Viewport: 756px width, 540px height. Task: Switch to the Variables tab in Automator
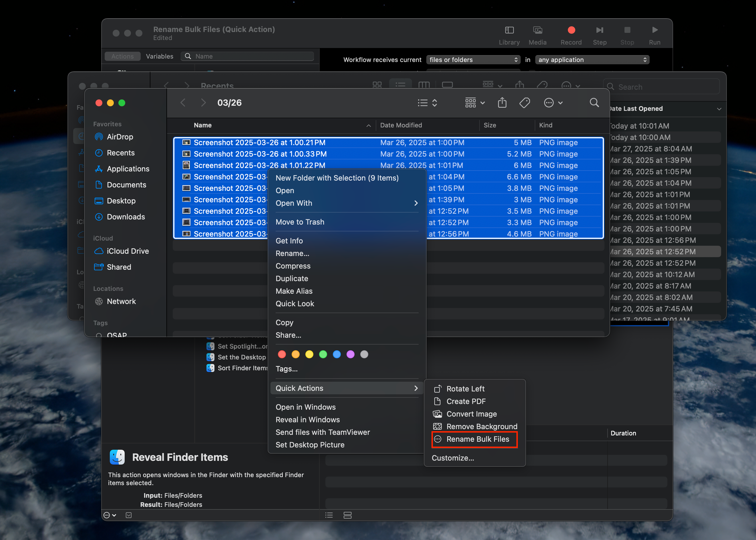pyautogui.click(x=159, y=56)
